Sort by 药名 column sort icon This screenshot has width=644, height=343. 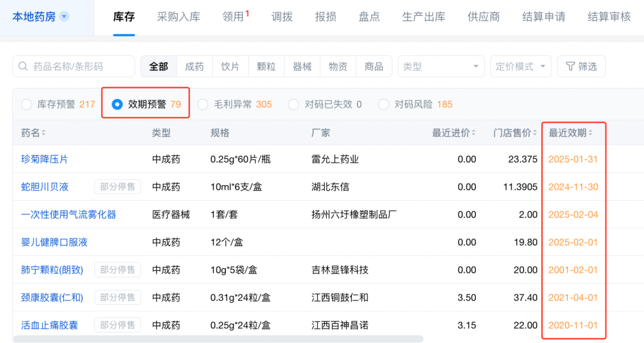[x=44, y=133]
